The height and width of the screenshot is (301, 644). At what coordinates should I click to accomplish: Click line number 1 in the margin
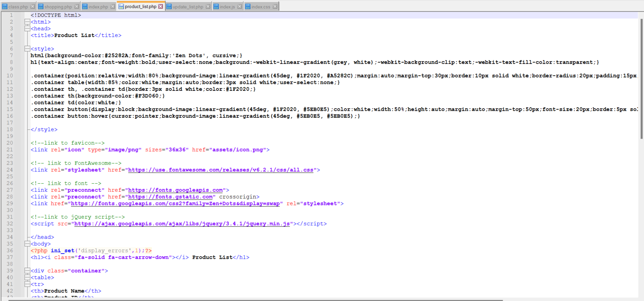tap(11, 15)
